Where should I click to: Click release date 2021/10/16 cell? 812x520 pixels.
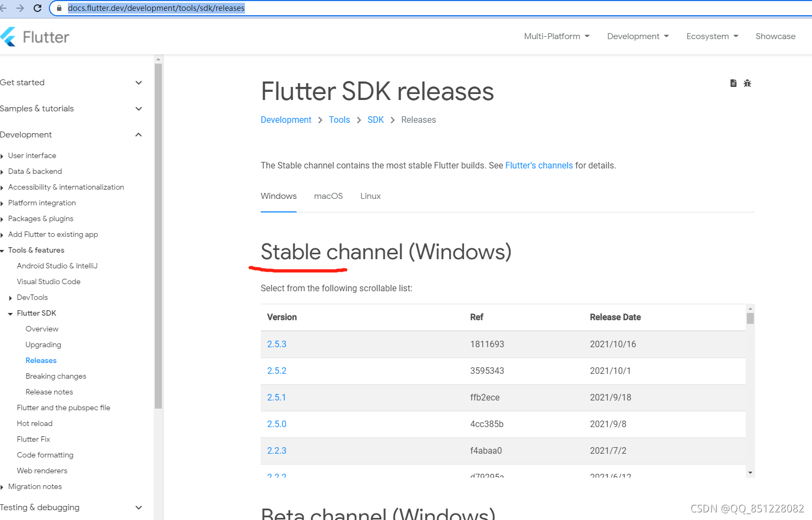(x=613, y=344)
